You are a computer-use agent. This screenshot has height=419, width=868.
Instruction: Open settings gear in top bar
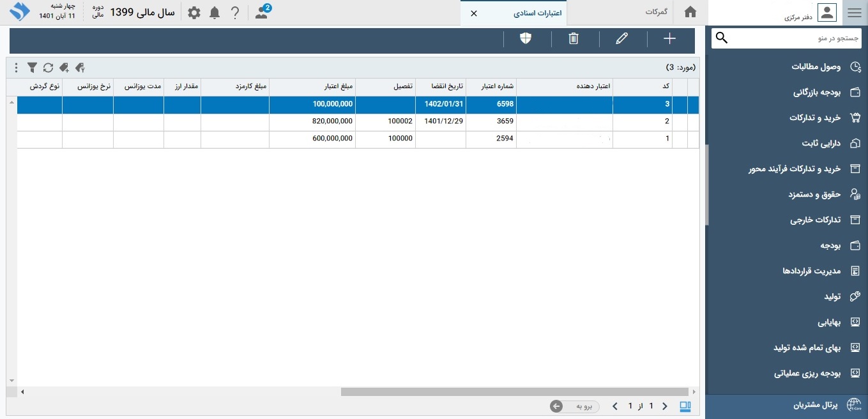coord(194,13)
